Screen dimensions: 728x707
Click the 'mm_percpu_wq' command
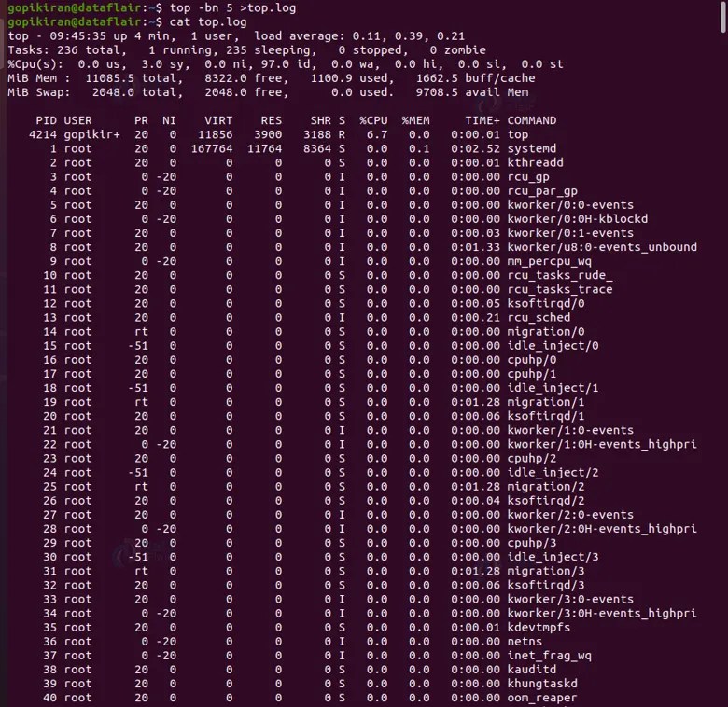pos(549,262)
